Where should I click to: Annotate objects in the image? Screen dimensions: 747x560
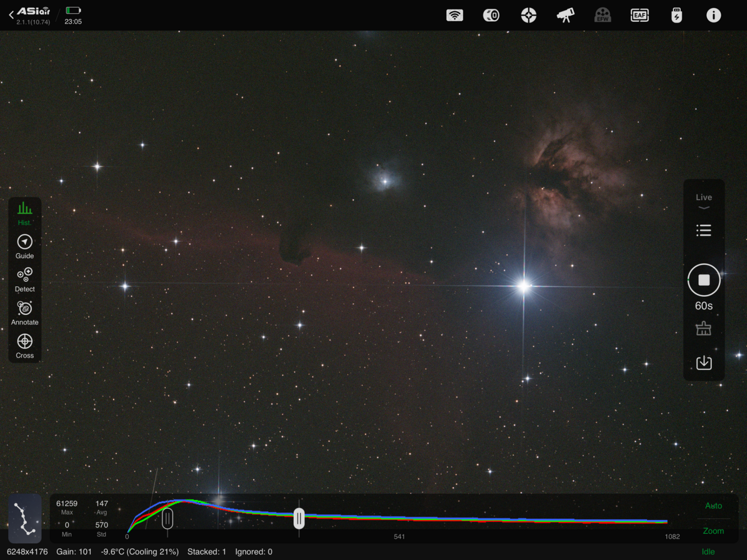coord(24,311)
